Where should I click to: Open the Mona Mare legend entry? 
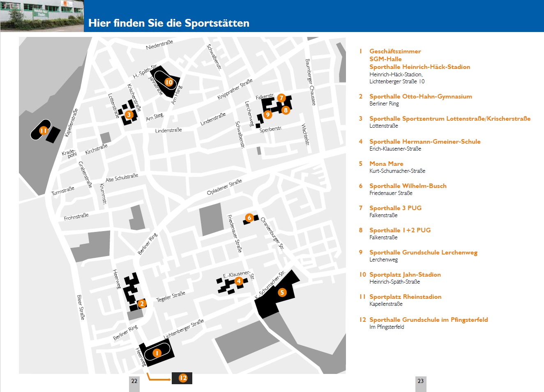(x=386, y=164)
